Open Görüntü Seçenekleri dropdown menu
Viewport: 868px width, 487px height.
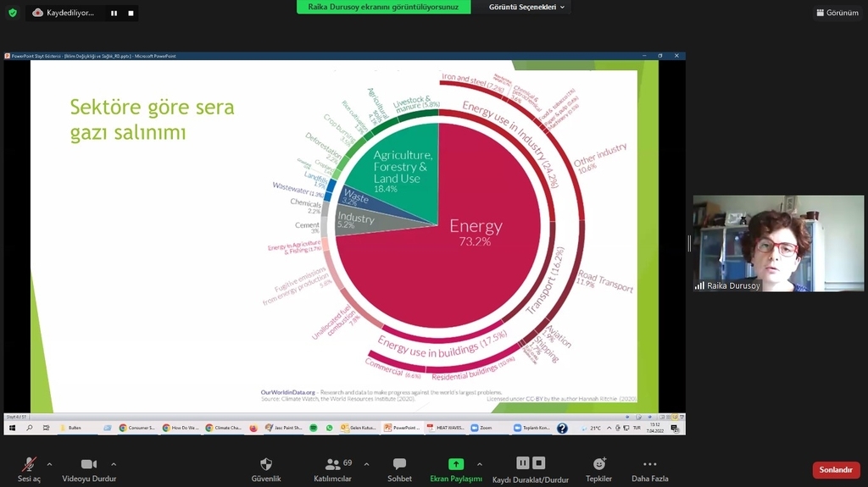[527, 7]
